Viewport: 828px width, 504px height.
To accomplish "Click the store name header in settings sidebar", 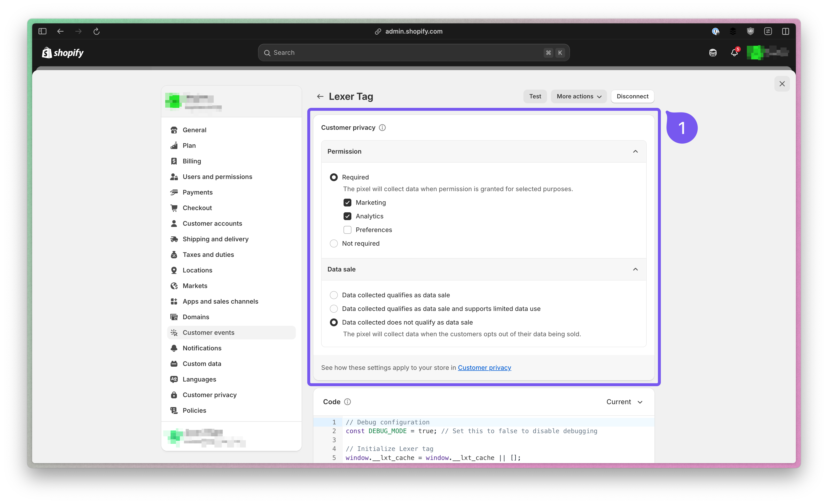I will point(231,102).
